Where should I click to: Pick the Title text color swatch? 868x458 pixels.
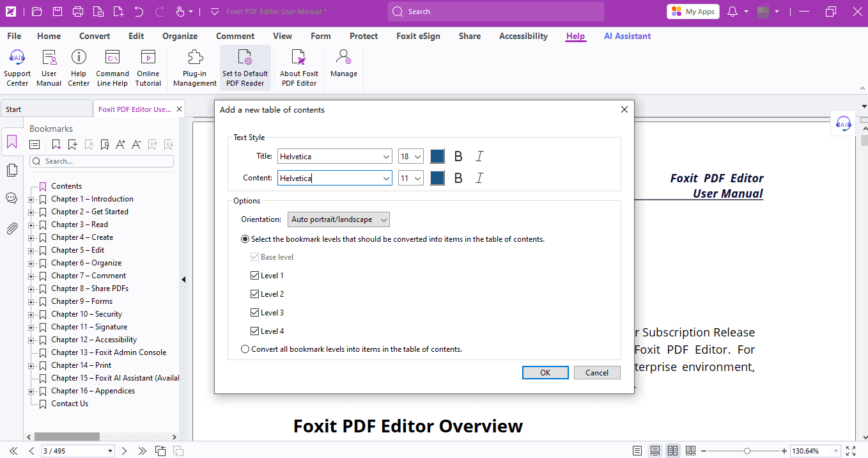(437, 156)
